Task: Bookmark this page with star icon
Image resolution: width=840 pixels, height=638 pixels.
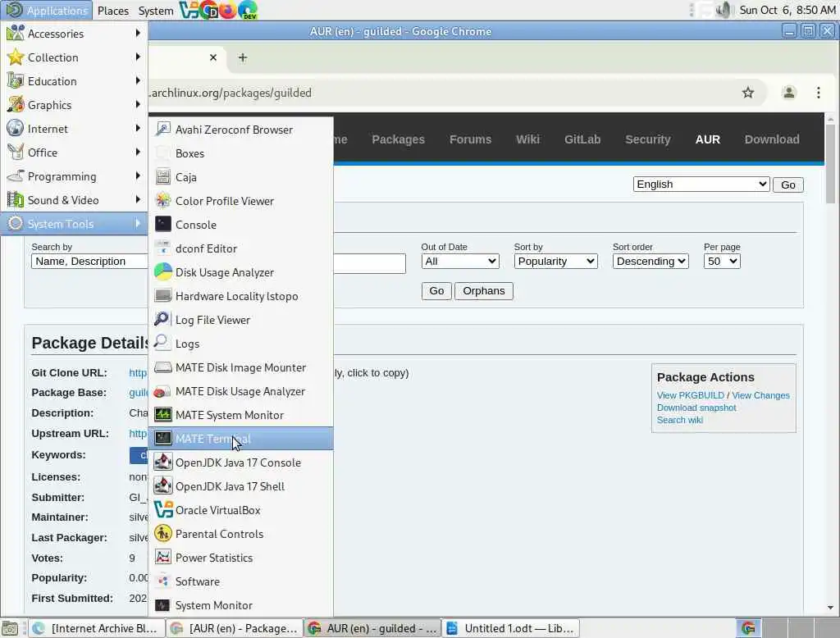Action: tap(748, 93)
